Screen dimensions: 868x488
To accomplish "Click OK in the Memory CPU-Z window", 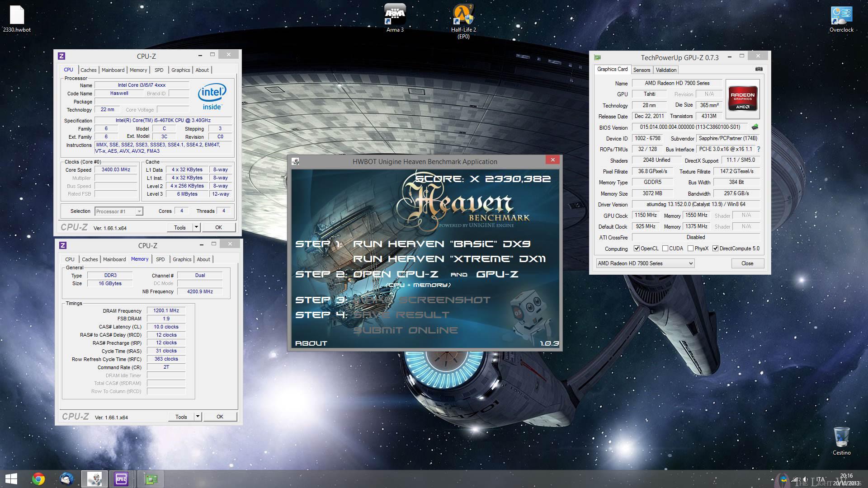I will tap(220, 417).
